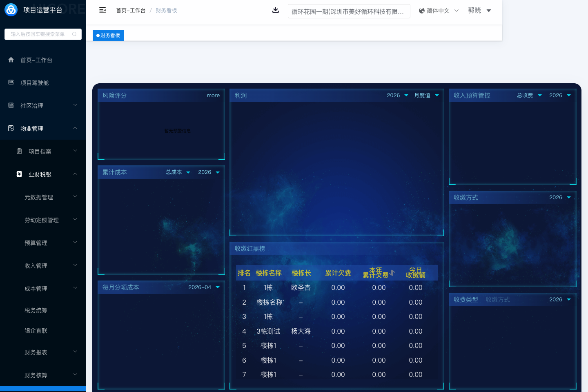This screenshot has width=588, height=392.
Task: Click the sort icon beside 本年累计欠费
Action: coord(392,272)
